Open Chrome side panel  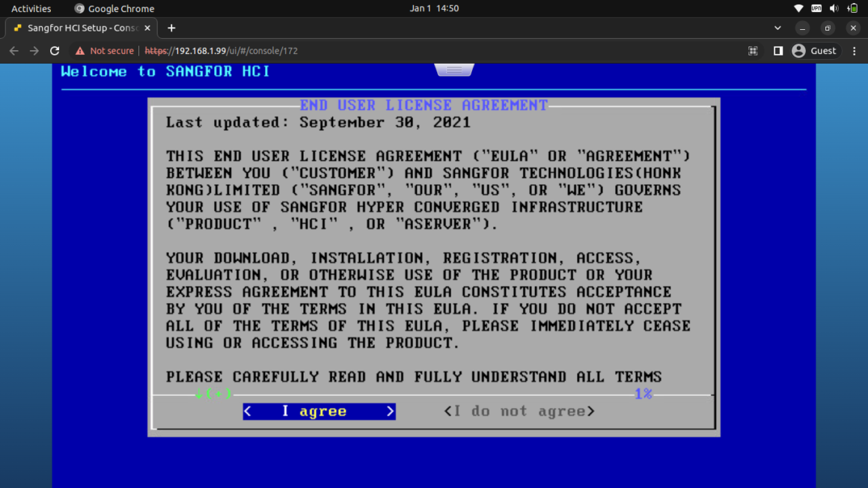[x=777, y=51]
